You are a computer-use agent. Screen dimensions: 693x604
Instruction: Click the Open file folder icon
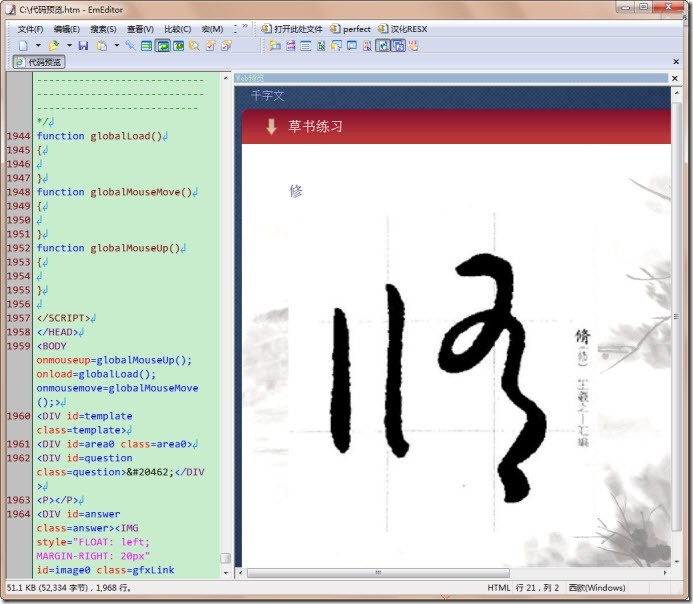[x=54, y=46]
